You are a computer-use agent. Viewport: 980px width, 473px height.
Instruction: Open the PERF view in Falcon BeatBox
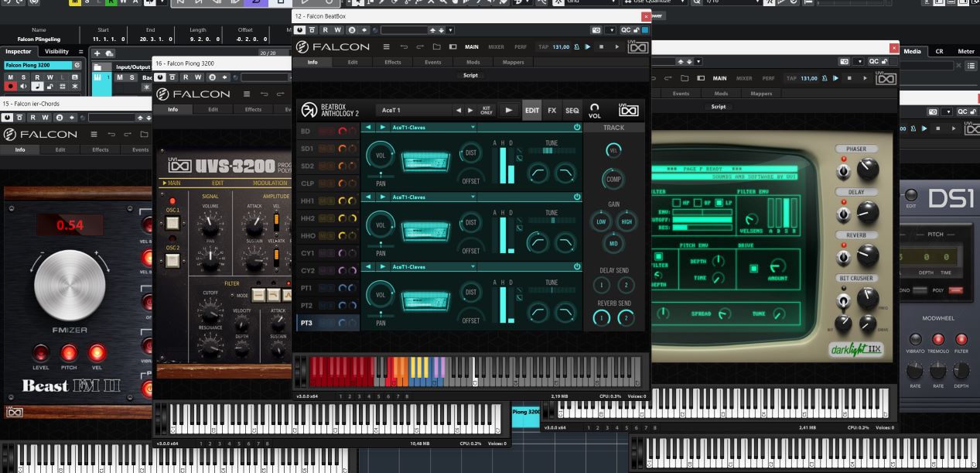[521, 46]
